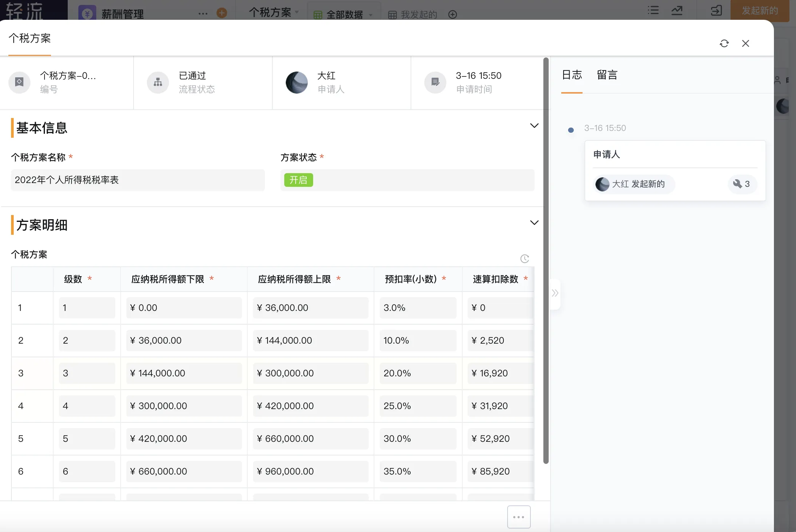
Task: Click the ¥ 52,920 deduction cell
Action: [500, 439]
